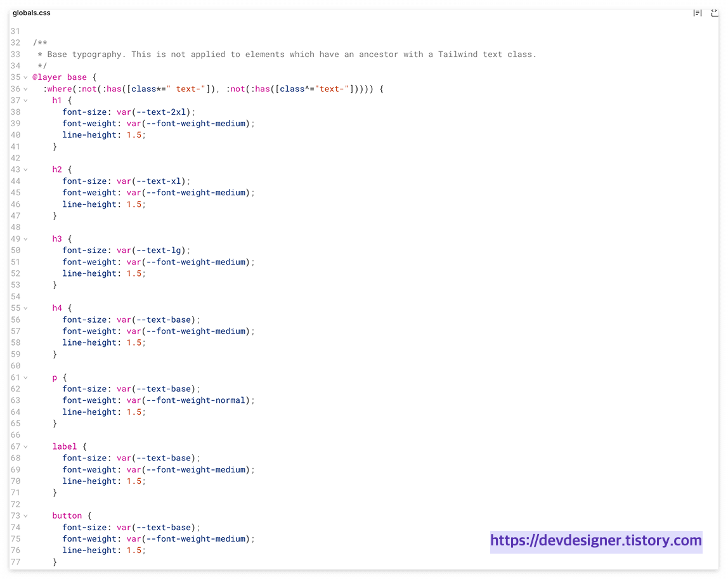Click line number 77 in the gutter
The image size is (728, 579).
click(15, 562)
